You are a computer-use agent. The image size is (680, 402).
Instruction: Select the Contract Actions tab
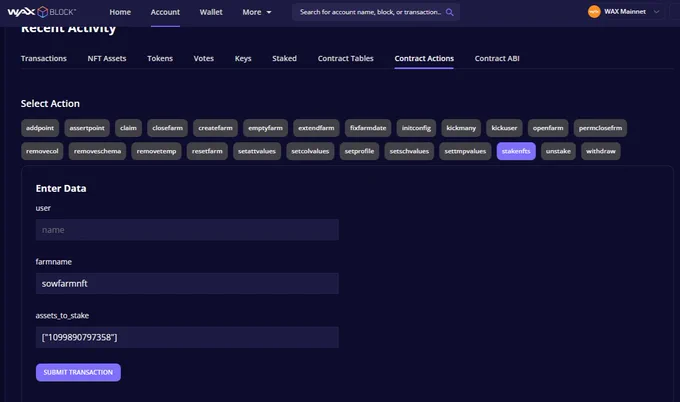[424, 59]
